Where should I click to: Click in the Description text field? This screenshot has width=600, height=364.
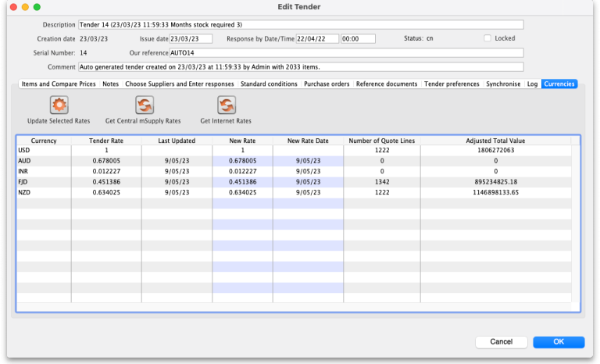pyautogui.click(x=301, y=25)
